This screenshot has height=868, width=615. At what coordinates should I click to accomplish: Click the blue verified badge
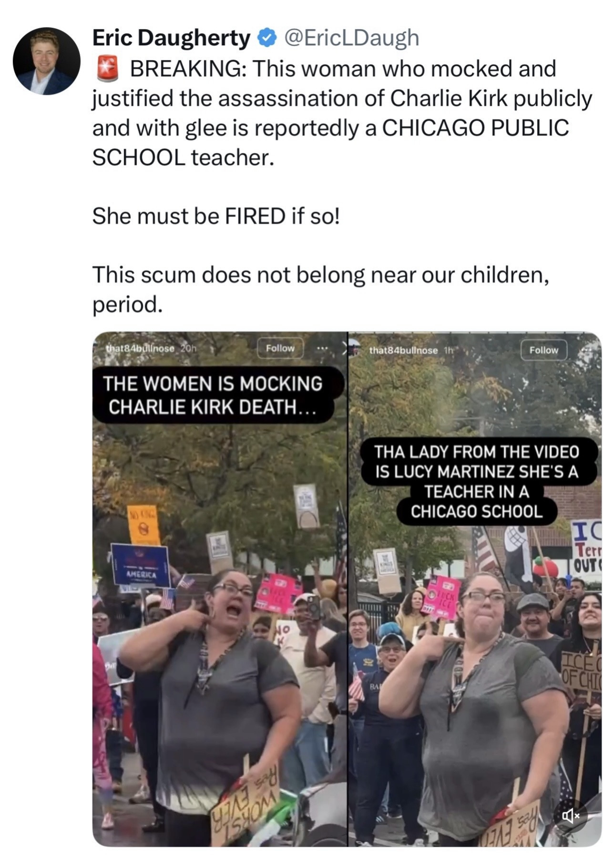pyautogui.click(x=267, y=38)
